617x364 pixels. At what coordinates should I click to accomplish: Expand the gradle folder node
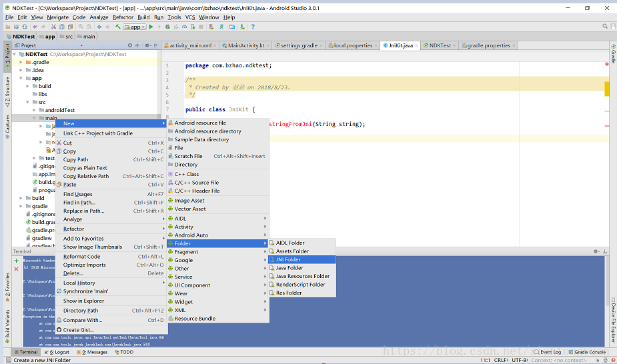click(21, 206)
